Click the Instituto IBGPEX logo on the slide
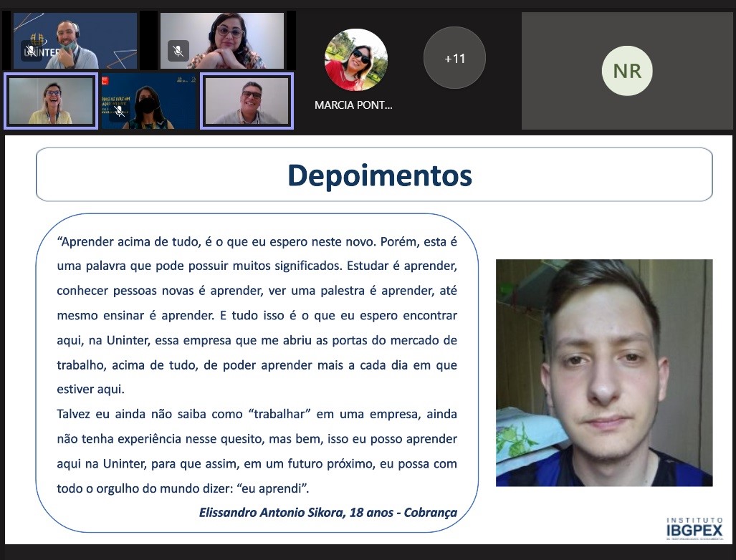The width and height of the screenshot is (736, 560). tap(694, 528)
